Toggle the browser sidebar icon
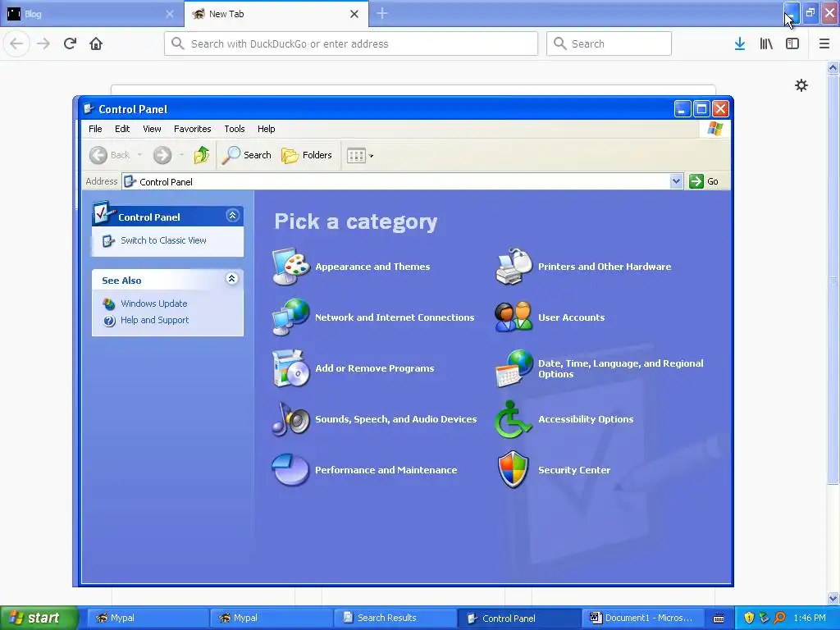This screenshot has height=630, width=840. tap(792, 43)
